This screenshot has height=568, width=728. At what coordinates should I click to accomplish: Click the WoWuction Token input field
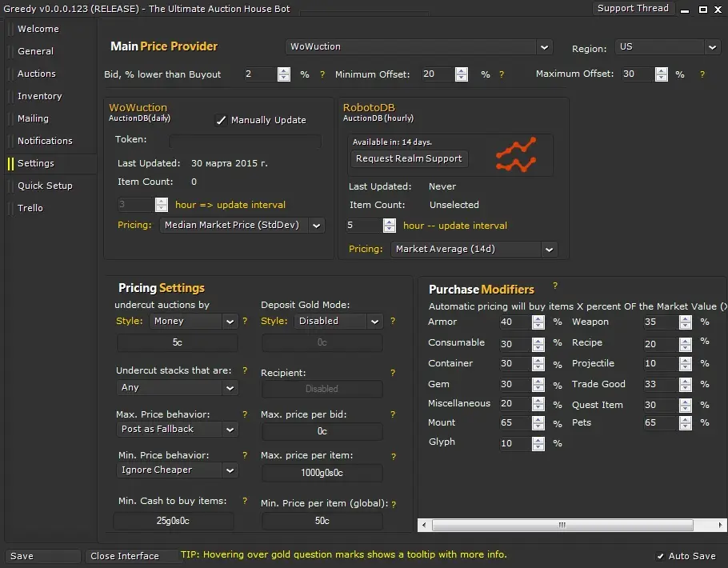click(245, 140)
